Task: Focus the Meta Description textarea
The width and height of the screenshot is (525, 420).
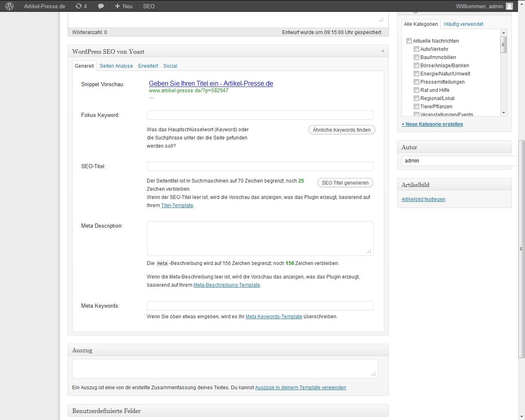Action: point(260,239)
